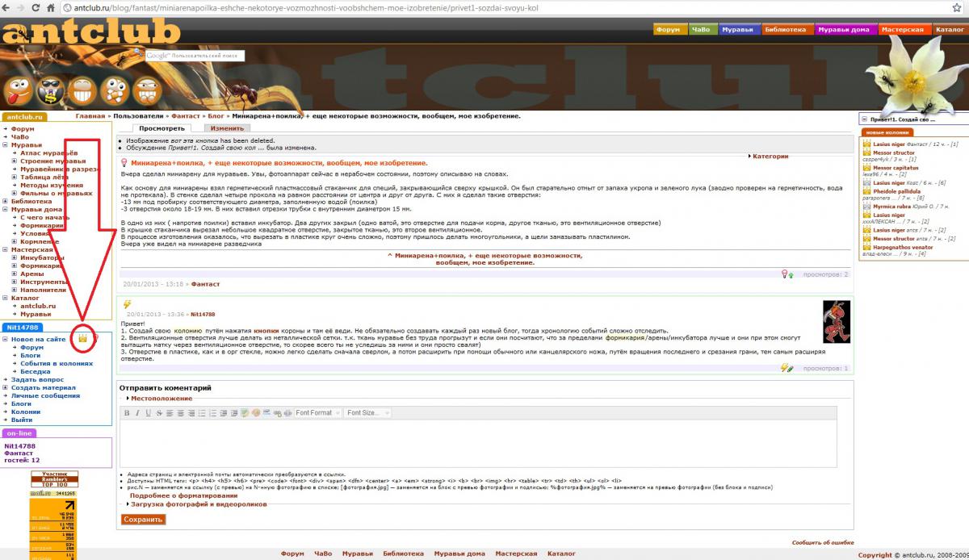This screenshot has height=560, width=969.
Task: Expand the Библиотека tree section
Action: tap(6, 201)
